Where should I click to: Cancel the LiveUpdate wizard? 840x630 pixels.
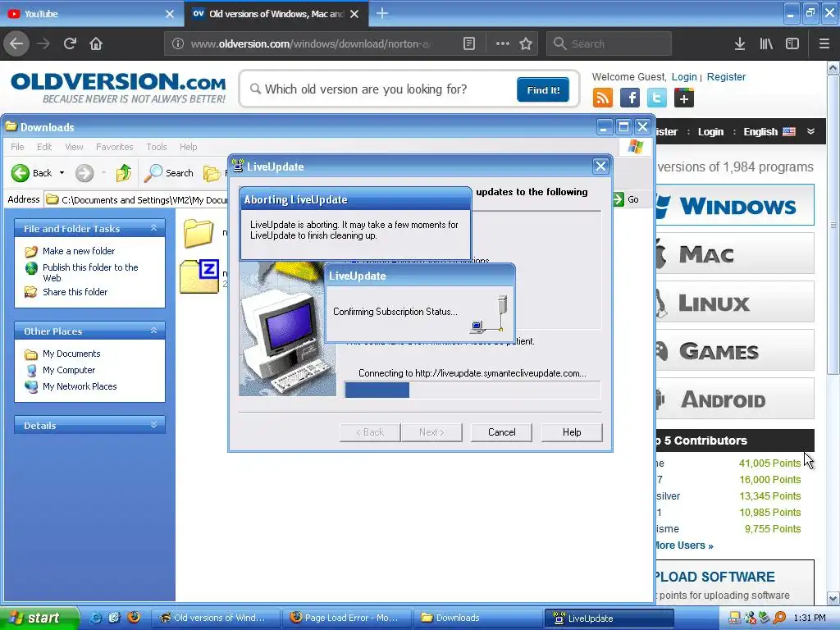(x=501, y=432)
